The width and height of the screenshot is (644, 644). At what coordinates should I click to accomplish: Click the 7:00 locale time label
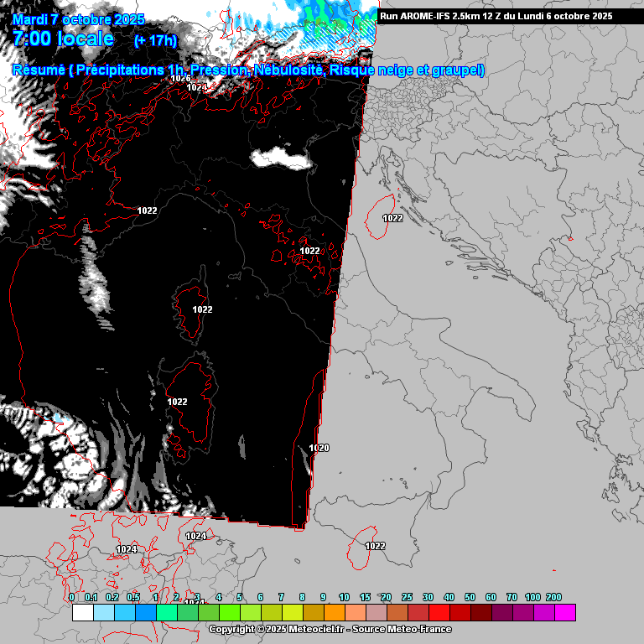tap(64, 39)
